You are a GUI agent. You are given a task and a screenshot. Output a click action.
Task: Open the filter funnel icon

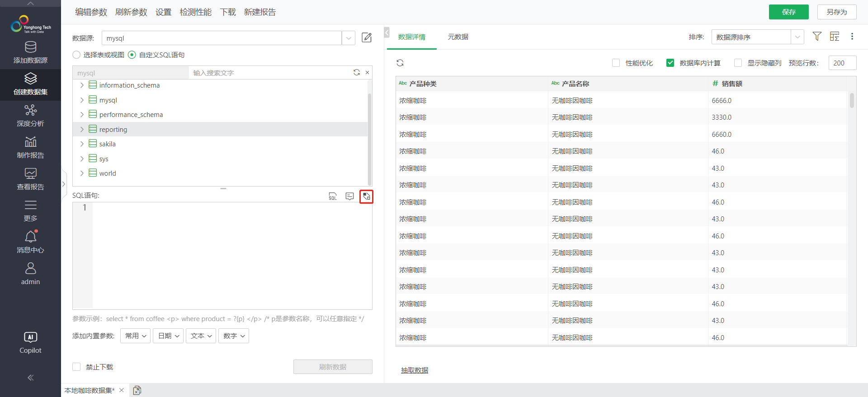817,36
